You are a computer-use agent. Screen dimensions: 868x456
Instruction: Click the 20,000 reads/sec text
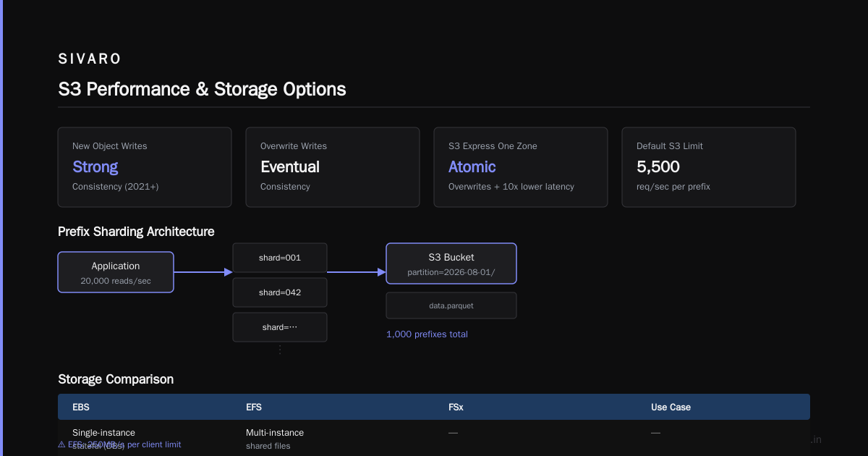[x=116, y=281]
